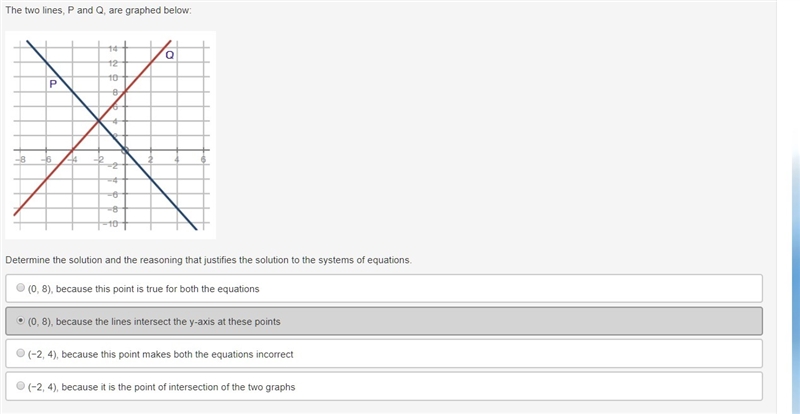Screen dimensions: 800x414
Task: Choose (−2, 4) makes both equations incorrect
Action: pos(20,353)
